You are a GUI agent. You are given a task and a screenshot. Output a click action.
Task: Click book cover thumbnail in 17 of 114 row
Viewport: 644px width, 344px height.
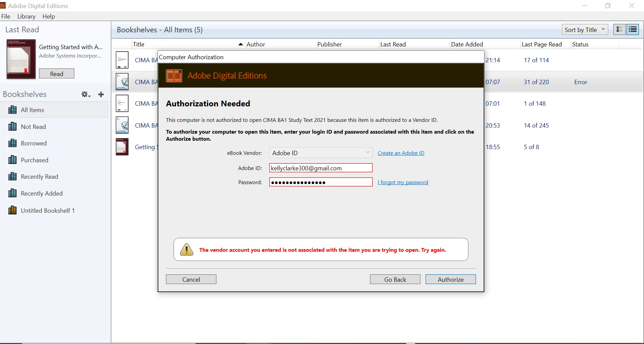(x=122, y=60)
